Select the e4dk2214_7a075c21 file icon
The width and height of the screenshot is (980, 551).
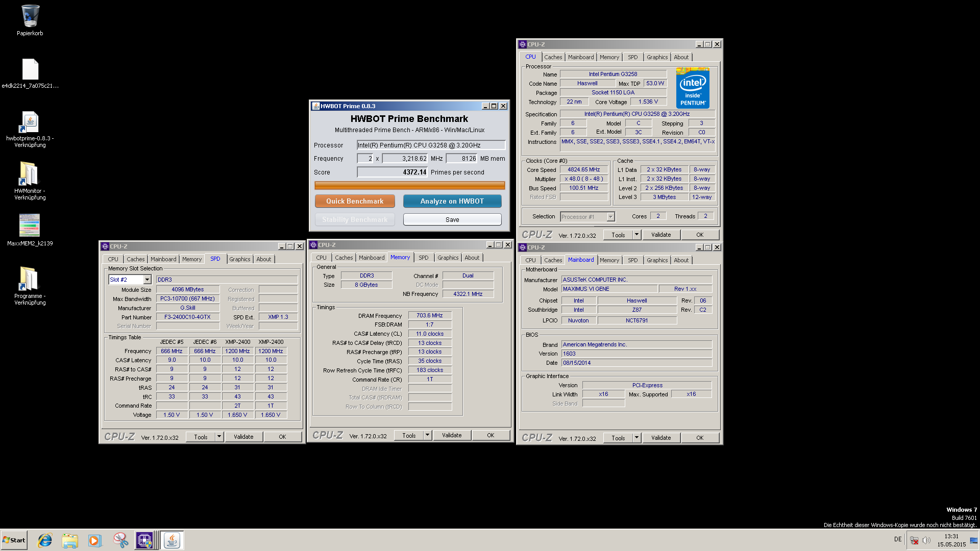30,73
